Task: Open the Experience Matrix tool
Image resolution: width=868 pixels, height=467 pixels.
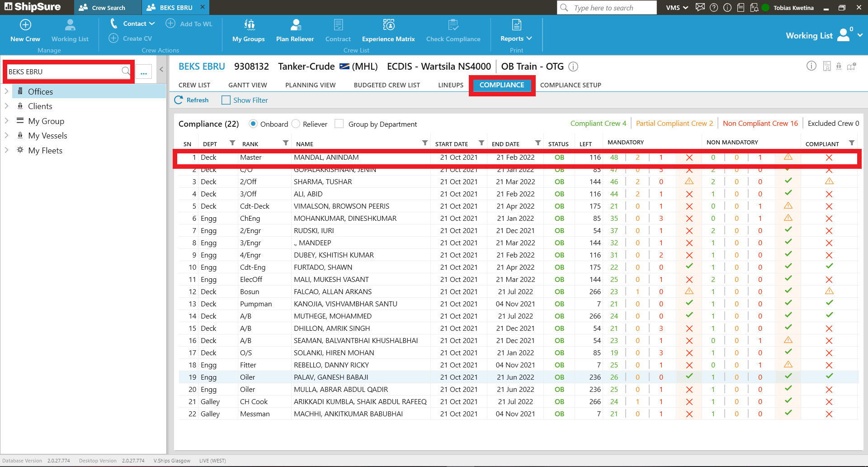Action: click(388, 25)
